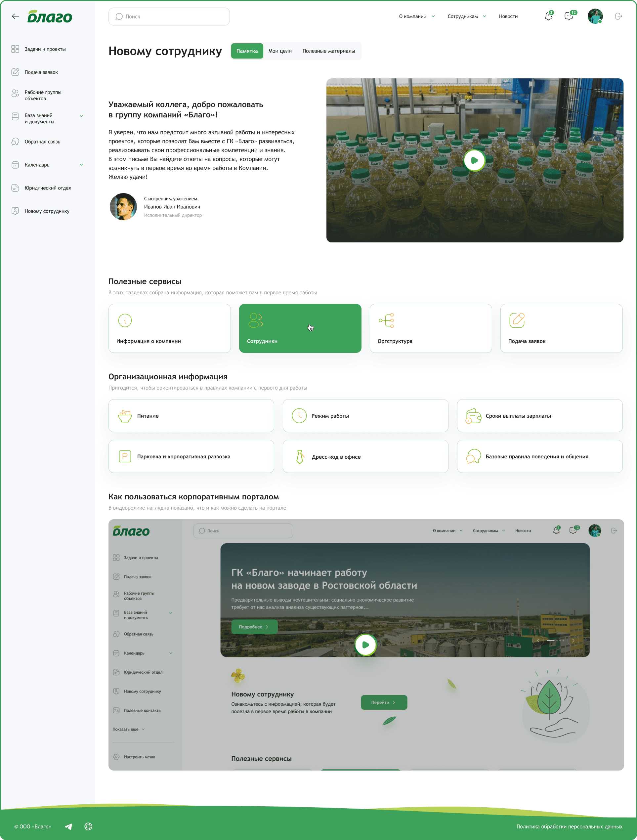
Task: Play the corporate portal tutorial video
Action: click(x=365, y=645)
